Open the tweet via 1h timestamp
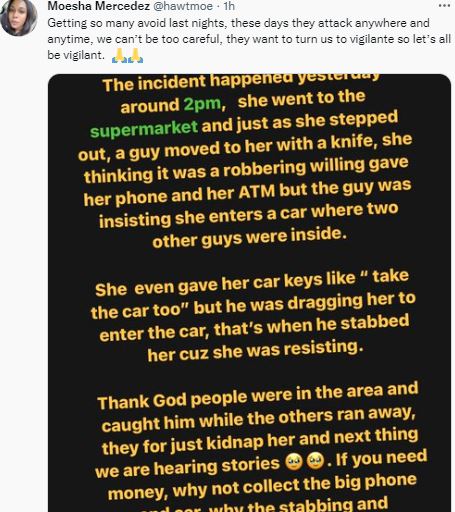Screen dimensions: 455x512 click(229, 6)
